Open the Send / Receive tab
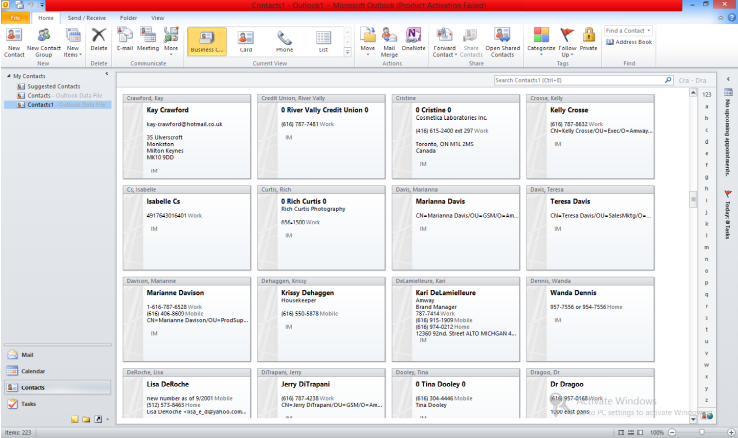This screenshot has width=738, height=438. 87,18
